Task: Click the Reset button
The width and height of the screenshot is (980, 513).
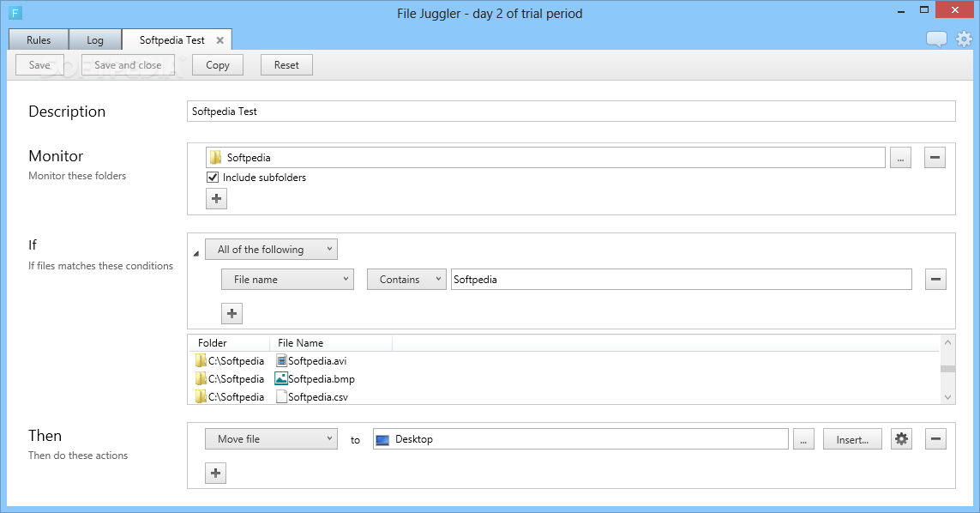Action: [x=287, y=65]
